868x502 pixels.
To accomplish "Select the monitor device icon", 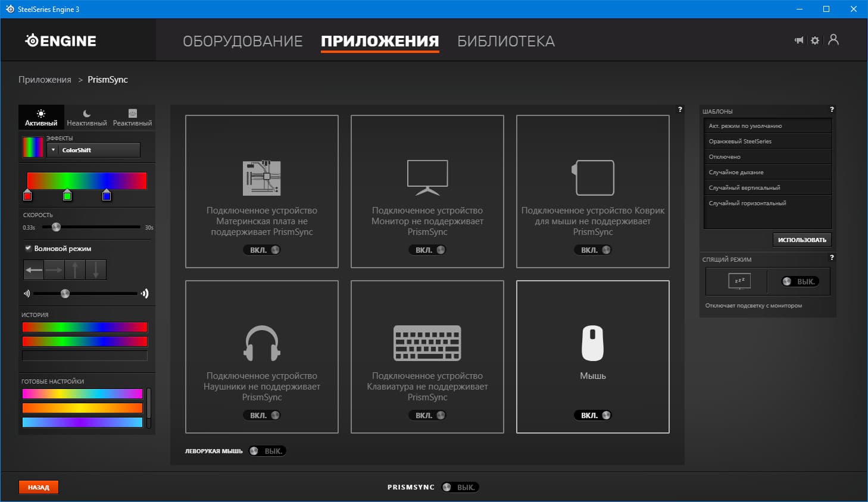I will (427, 178).
